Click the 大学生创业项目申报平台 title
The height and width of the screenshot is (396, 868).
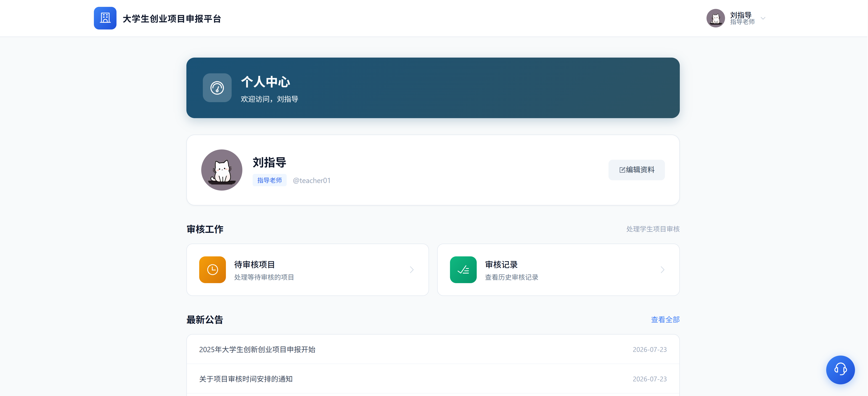pos(172,19)
